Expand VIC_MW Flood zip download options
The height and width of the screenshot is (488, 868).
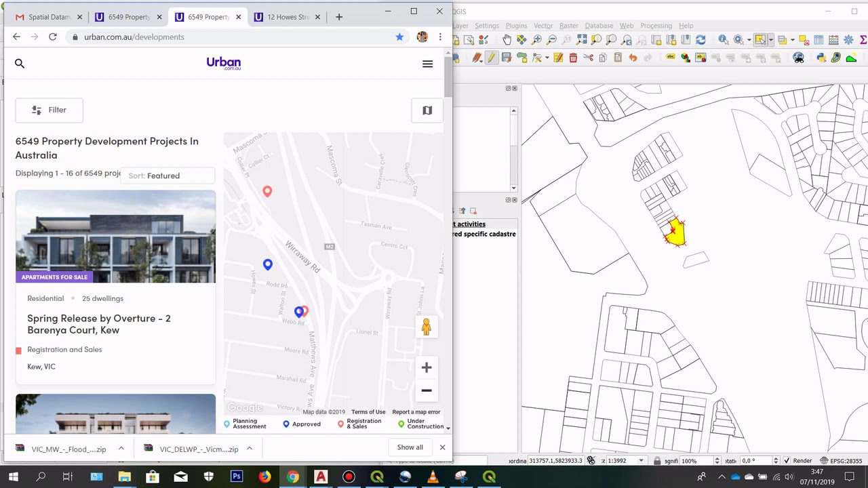pos(121,448)
